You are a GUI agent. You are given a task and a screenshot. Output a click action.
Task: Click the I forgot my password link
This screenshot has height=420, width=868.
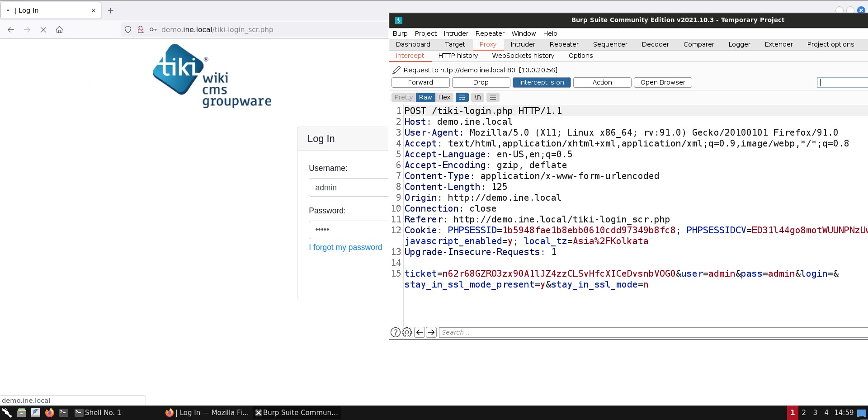[x=345, y=247]
